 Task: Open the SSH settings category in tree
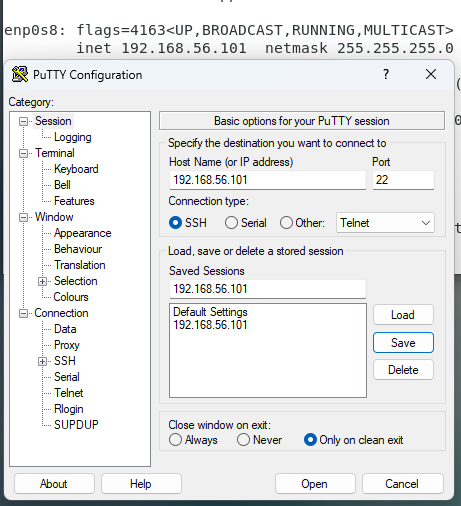click(65, 361)
